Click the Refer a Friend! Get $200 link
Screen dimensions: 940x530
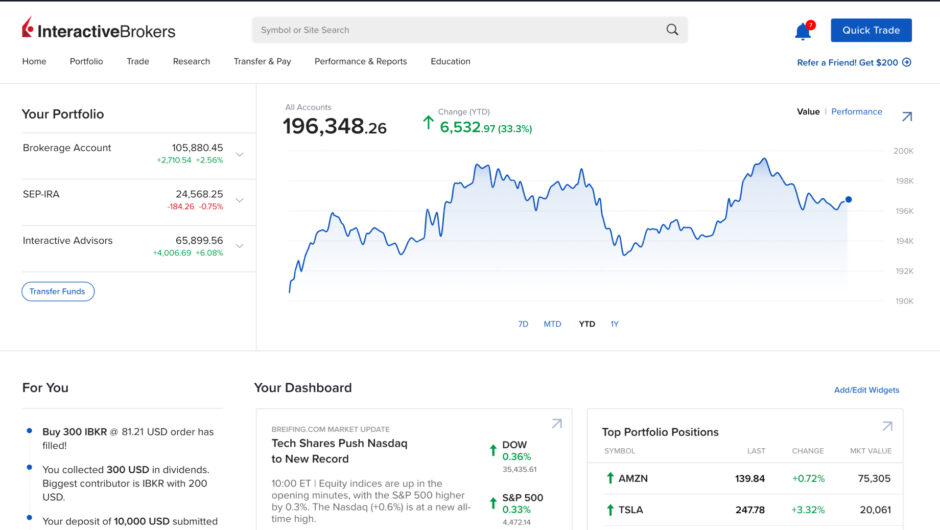click(x=847, y=62)
